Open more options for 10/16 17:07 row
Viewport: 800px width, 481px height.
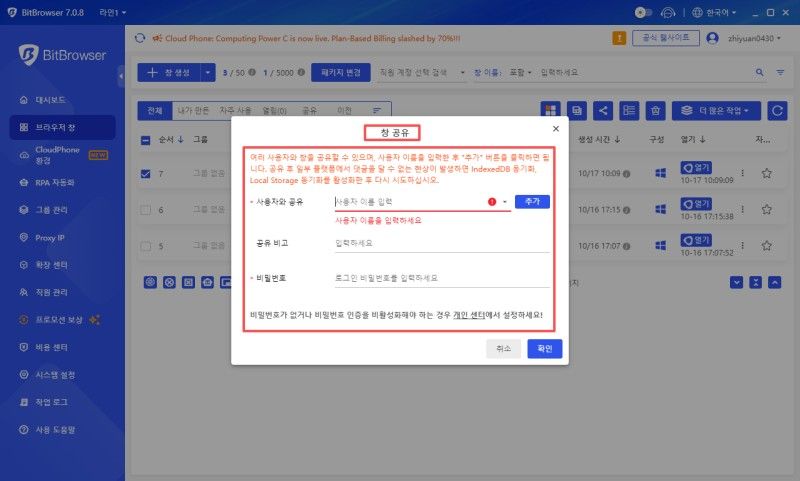(742, 246)
